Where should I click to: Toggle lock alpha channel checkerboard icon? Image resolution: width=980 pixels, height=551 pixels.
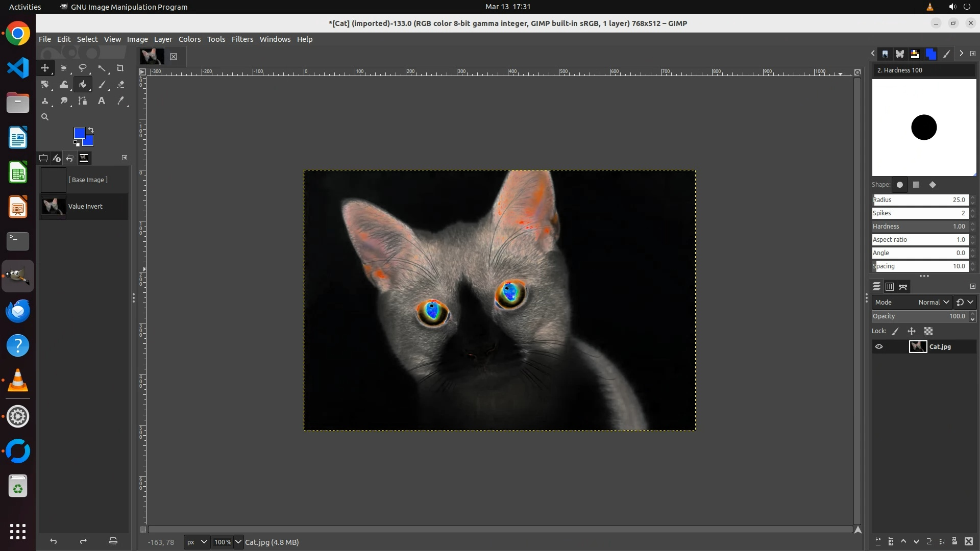click(x=928, y=332)
